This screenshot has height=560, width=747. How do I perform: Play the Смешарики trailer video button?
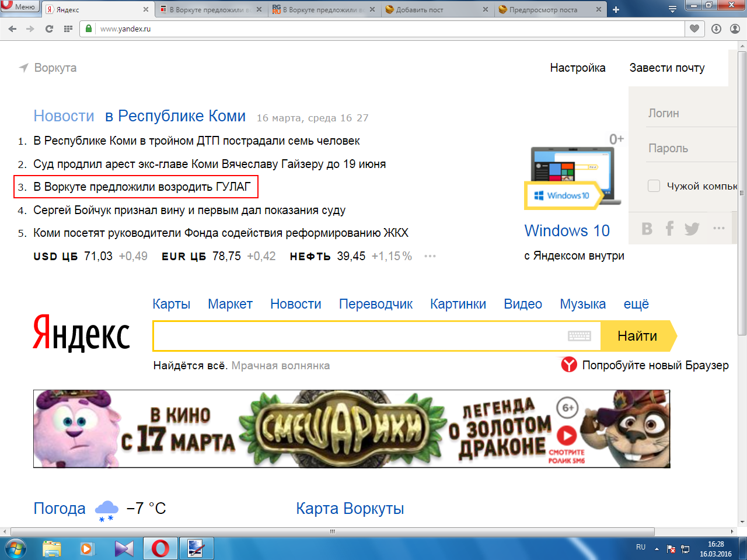[567, 435]
